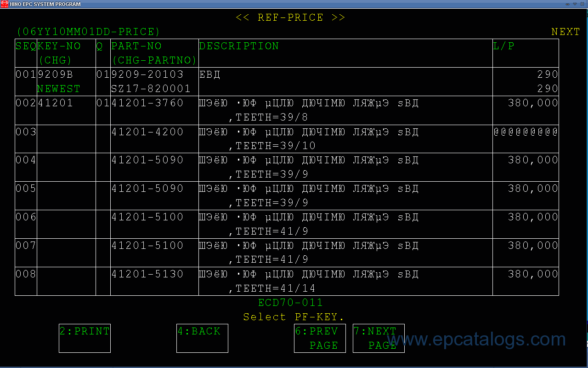Select sequence number 002
The width and height of the screenshot is (588, 368).
coord(26,103)
